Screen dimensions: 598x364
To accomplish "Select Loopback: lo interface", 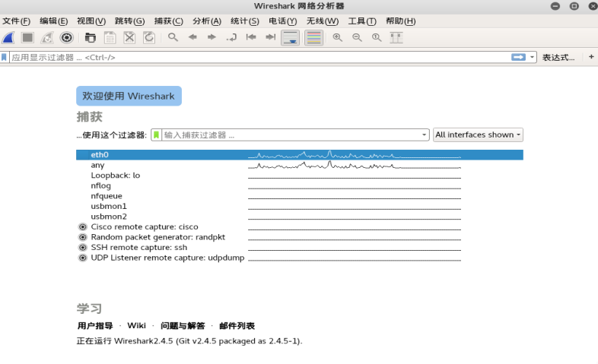I will pyautogui.click(x=300, y=175).
